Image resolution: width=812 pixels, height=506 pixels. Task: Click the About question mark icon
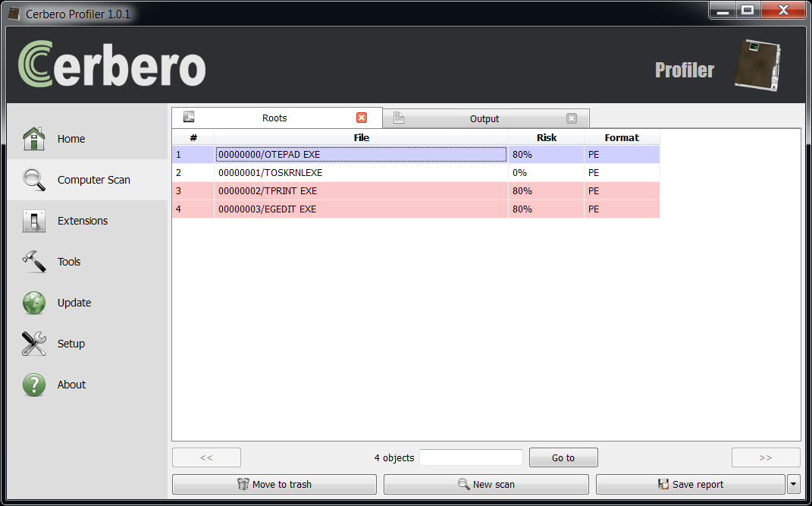pos(34,385)
